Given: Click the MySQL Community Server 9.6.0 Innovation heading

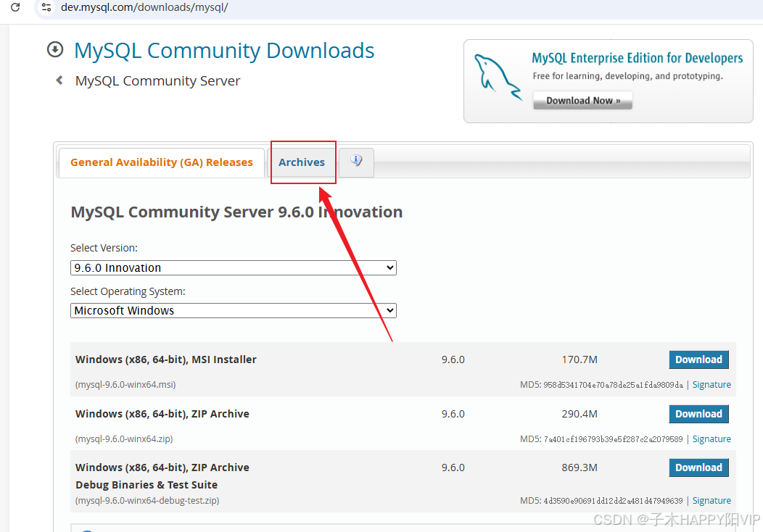Looking at the screenshot, I should point(236,212).
